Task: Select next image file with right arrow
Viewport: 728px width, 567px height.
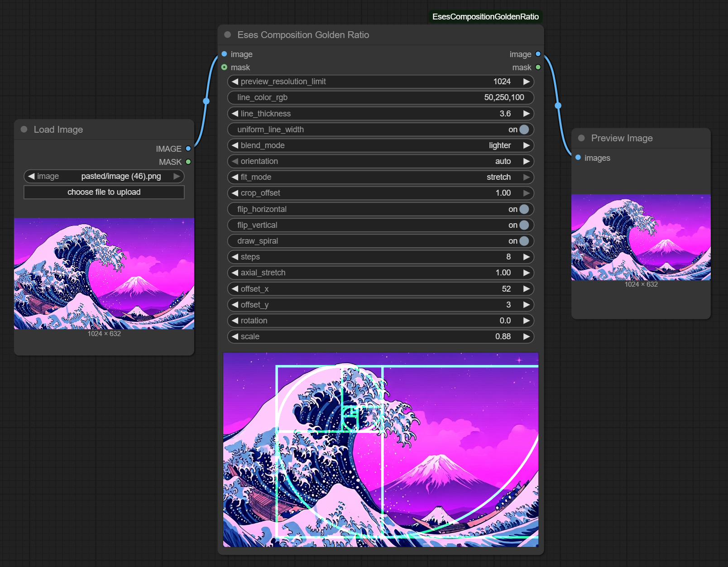Action: click(x=177, y=176)
